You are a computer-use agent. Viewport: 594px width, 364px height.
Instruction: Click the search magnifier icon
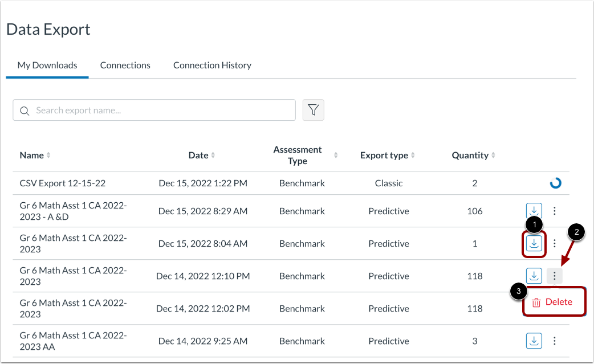25,110
